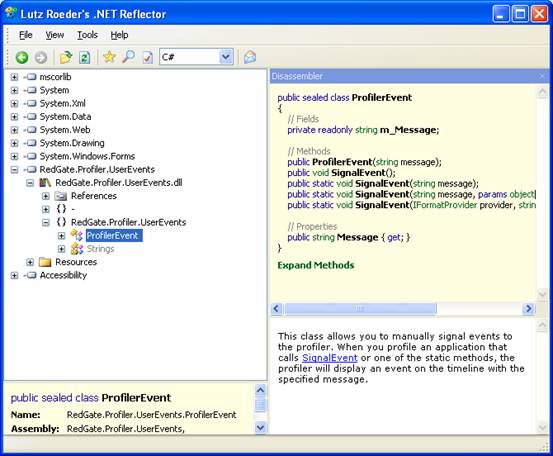Click the grey Forward navigation arrow
Image resolution: width=553 pixels, height=456 pixels.
(41, 57)
